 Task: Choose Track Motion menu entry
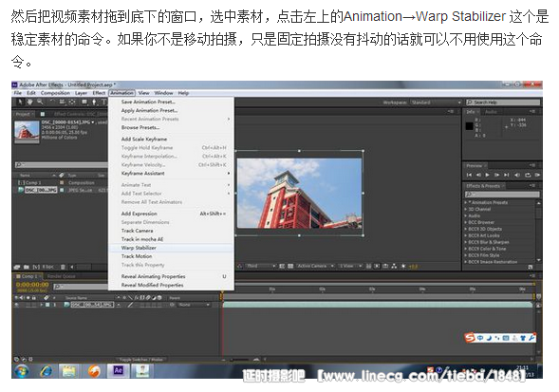point(171,256)
